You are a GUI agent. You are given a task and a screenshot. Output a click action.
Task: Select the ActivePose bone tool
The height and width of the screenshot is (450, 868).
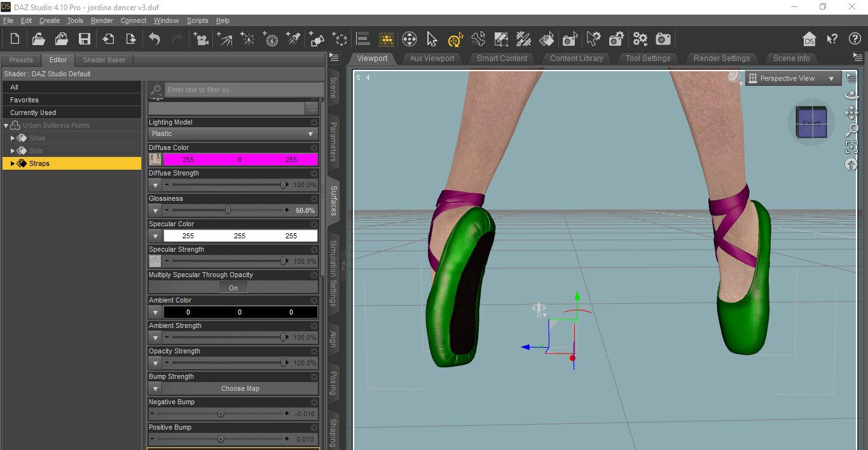(478, 39)
